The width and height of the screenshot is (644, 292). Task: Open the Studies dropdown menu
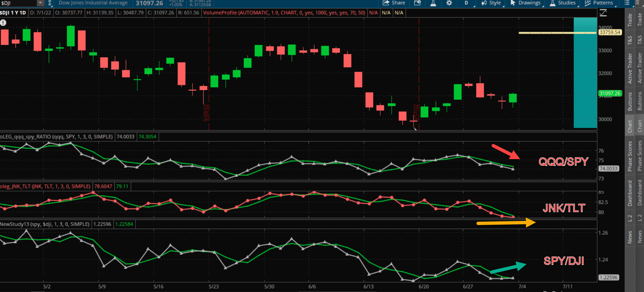click(x=564, y=3)
